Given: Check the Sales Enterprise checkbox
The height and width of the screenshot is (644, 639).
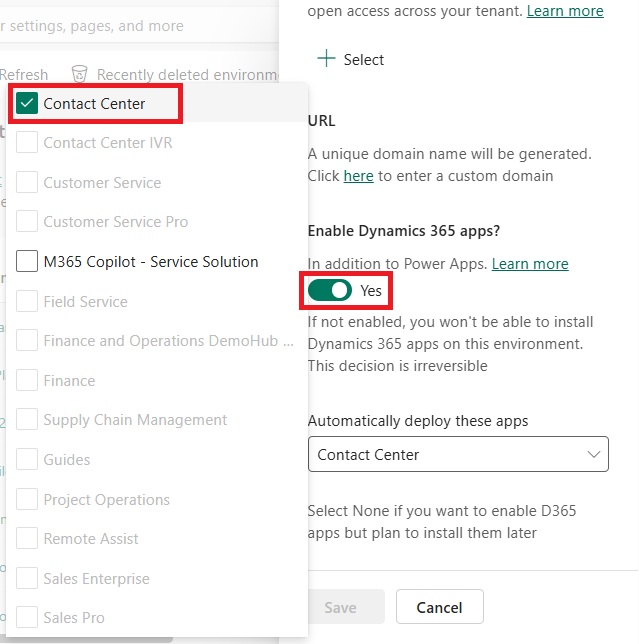Looking at the screenshot, I should [x=27, y=578].
